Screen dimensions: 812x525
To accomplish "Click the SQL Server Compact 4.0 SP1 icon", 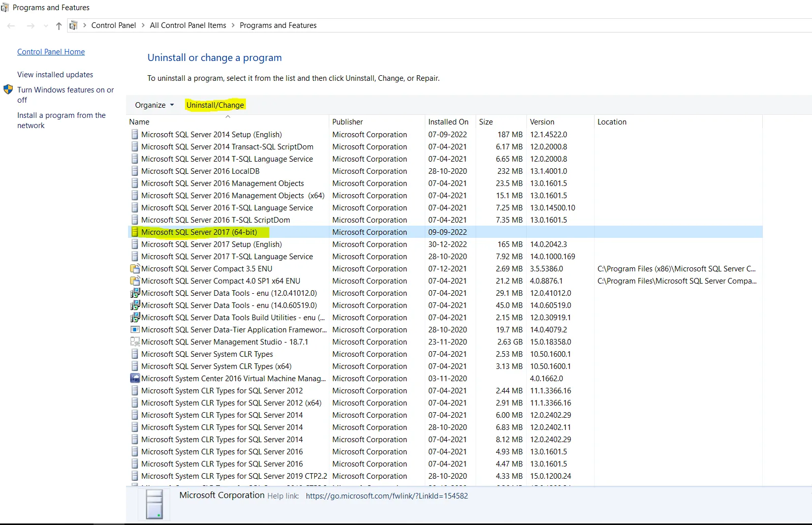I will (x=135, y=281).
